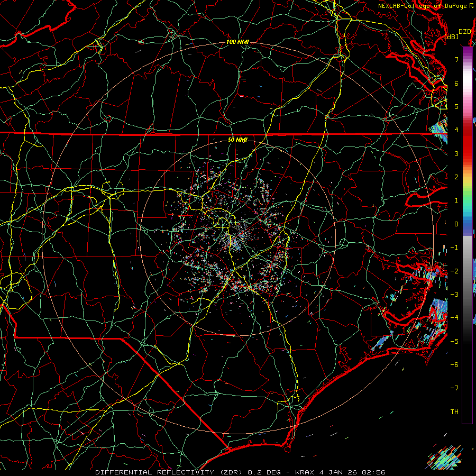This screenshot has width=476, height=476.
Task: Click the 100 NMI range ring label
Action: tap(237, 42)
